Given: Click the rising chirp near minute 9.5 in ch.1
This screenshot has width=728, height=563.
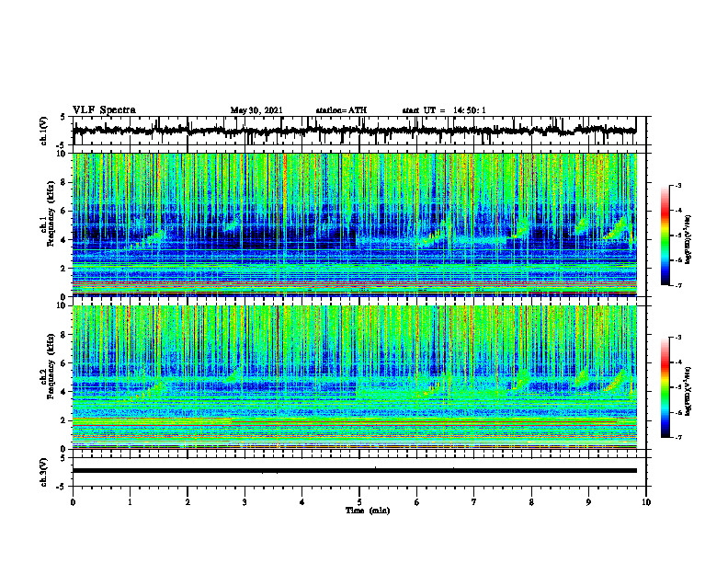Looking at the screenshot, I should pyautogui.click(x=617, y=228).
